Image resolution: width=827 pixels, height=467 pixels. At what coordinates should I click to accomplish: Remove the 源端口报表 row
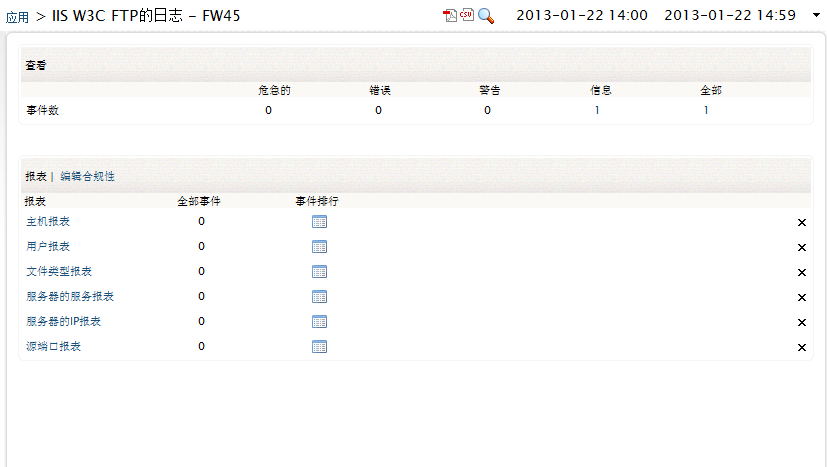tap(802, 347)
